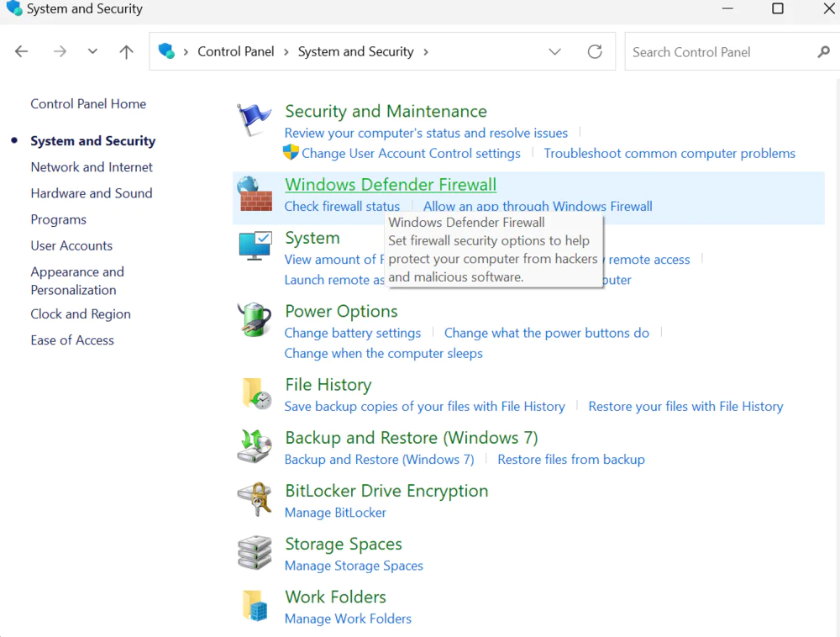Image resolution: width=840 pixels, height=637 pixels.
Task: Click Change what the power buttons do
Action: click(547, 333)
